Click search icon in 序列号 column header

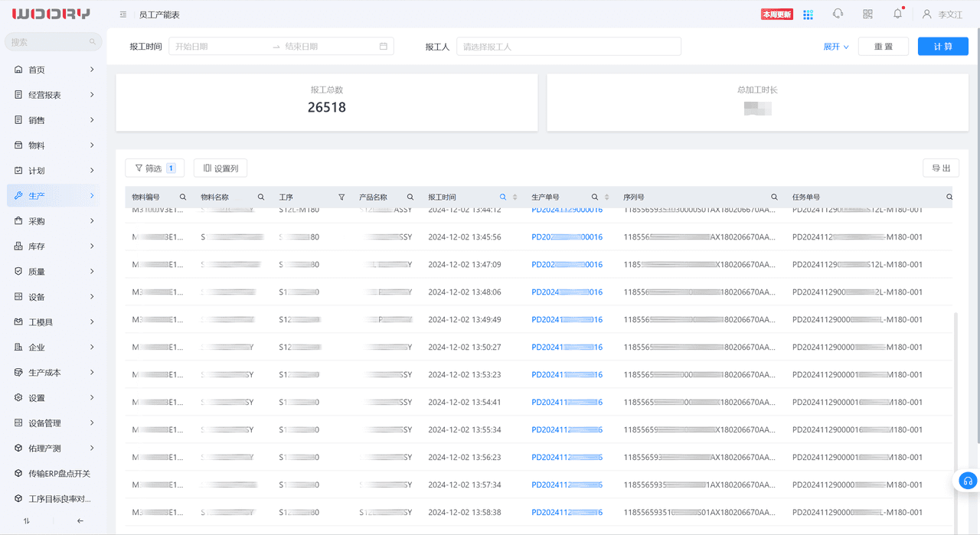click(774, 197)
